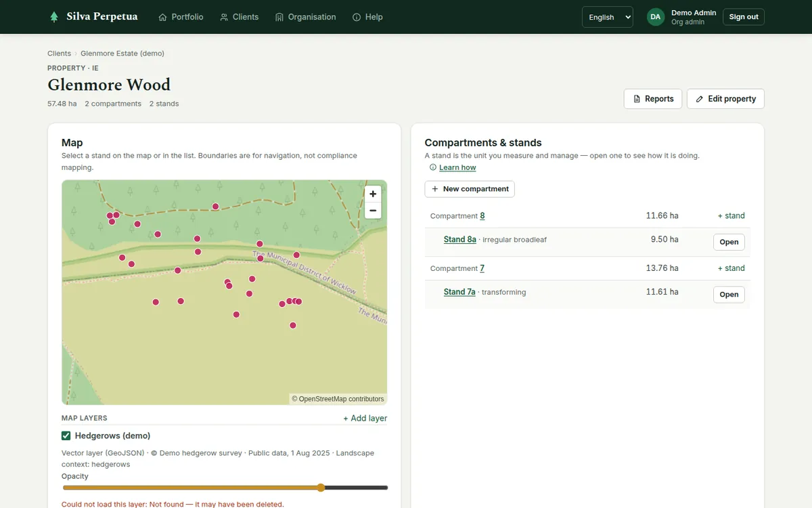The image size is (812, 508).
Task: Add a stand to Compartment 8
Action: [731, 216]
